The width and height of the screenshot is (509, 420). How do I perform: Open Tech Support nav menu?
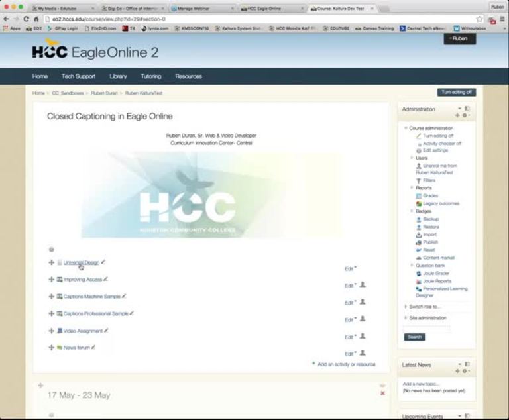click(x=79, y=76)
